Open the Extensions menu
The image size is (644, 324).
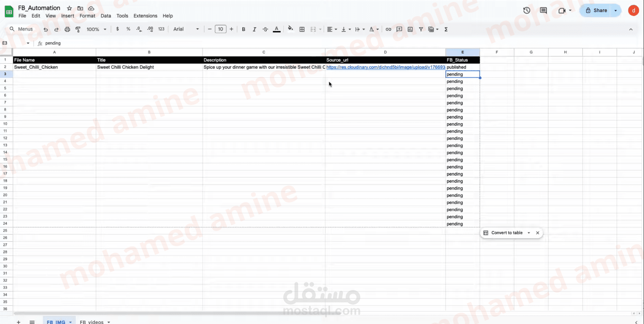145,16
